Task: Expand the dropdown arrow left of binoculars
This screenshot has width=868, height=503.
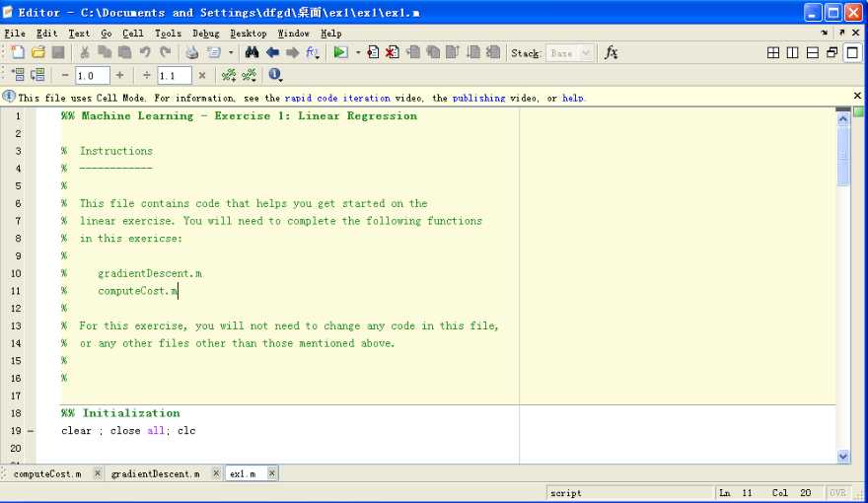Action: click(231, 53)
